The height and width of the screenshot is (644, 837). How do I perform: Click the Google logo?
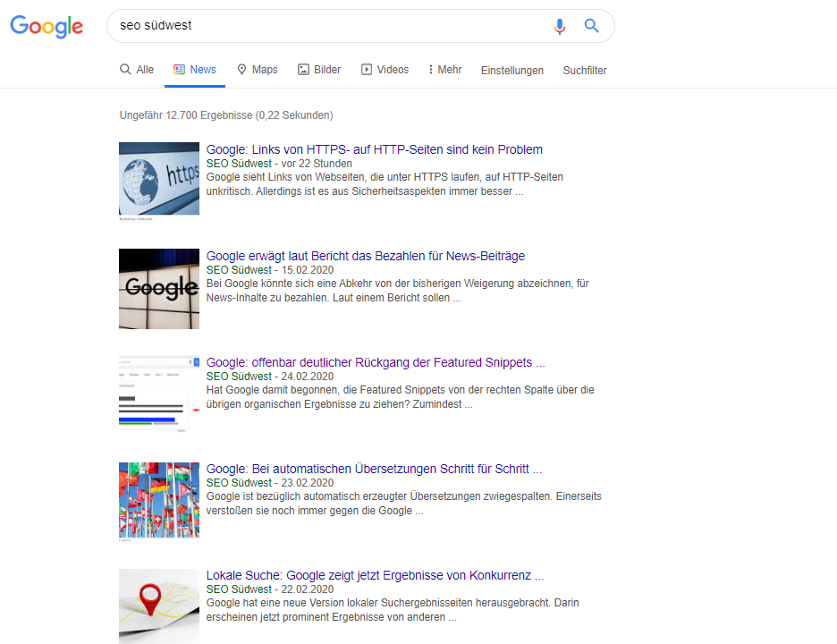46,27
